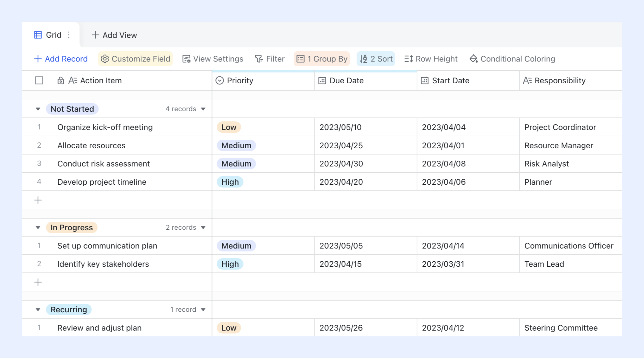
Task: Select the In Progress group tag
Action: [x=72, y=227]
